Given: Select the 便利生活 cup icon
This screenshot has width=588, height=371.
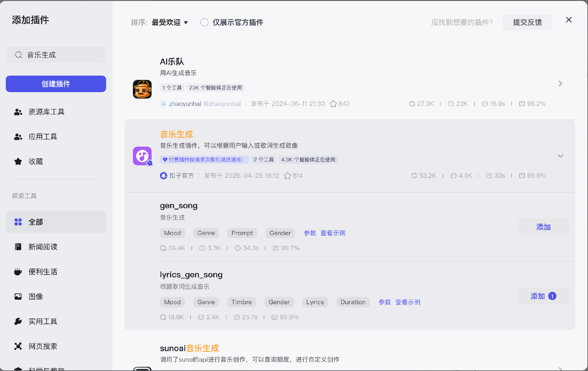Looking at the screenshot, I should pos(18,272).
